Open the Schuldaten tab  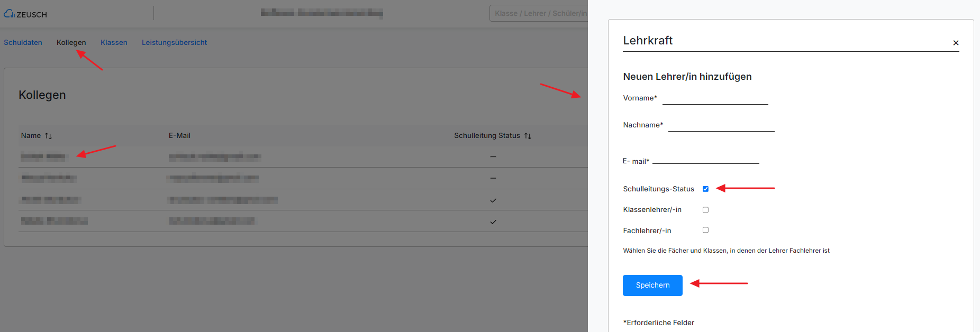(23, 42)
